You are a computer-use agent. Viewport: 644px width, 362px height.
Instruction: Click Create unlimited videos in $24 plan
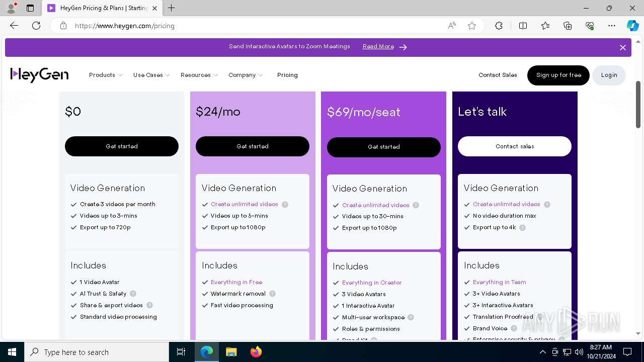click(245, 204)
